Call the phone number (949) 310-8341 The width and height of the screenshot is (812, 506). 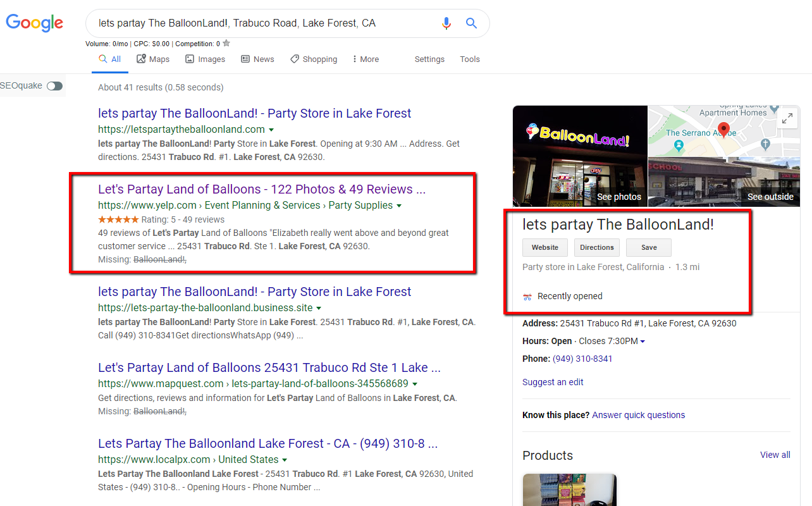tap(582, 359)
